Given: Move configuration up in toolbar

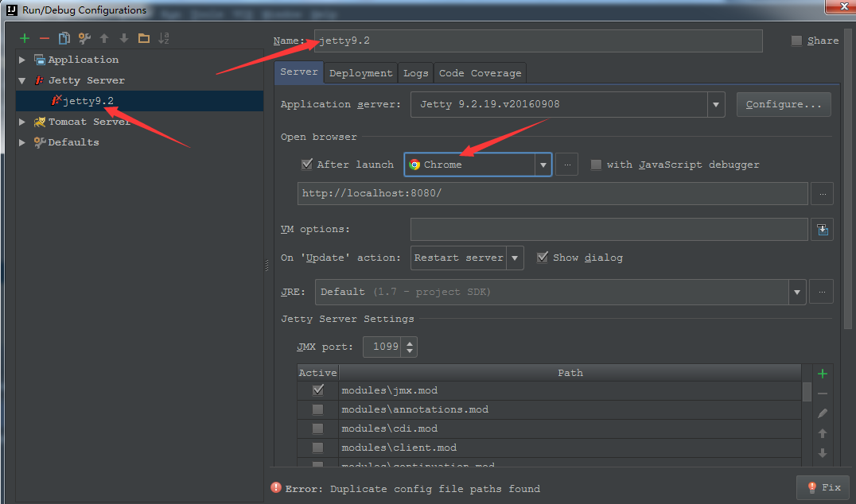Looking at the screenshot, I should 104,38.
